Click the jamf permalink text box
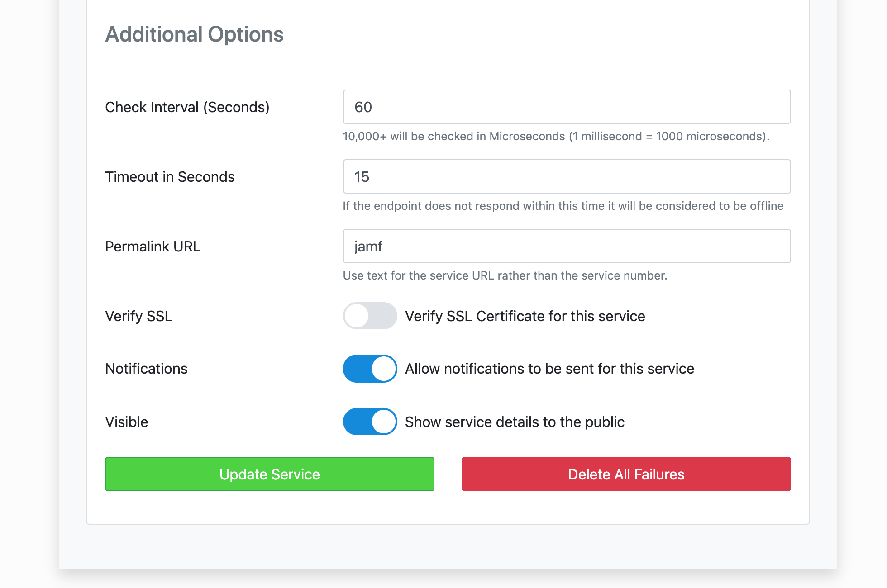The height and width of the screenshot is (588, 887). coord(567,246)
